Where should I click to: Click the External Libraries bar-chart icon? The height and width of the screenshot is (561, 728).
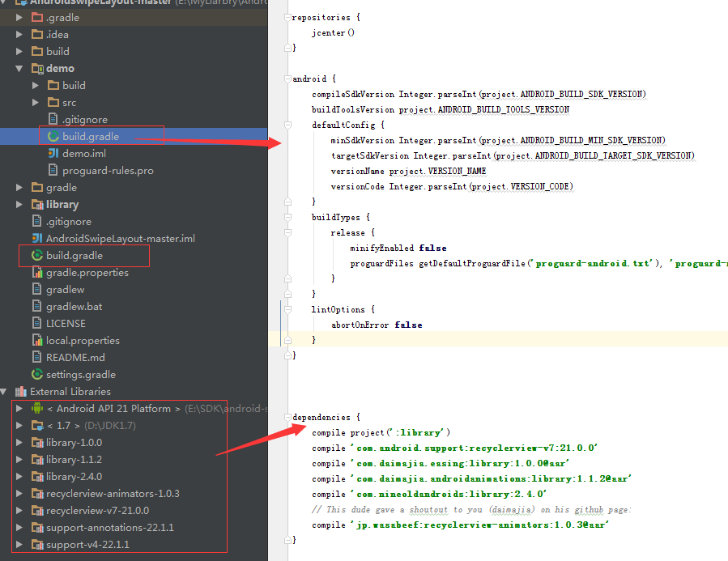[21, 392]
